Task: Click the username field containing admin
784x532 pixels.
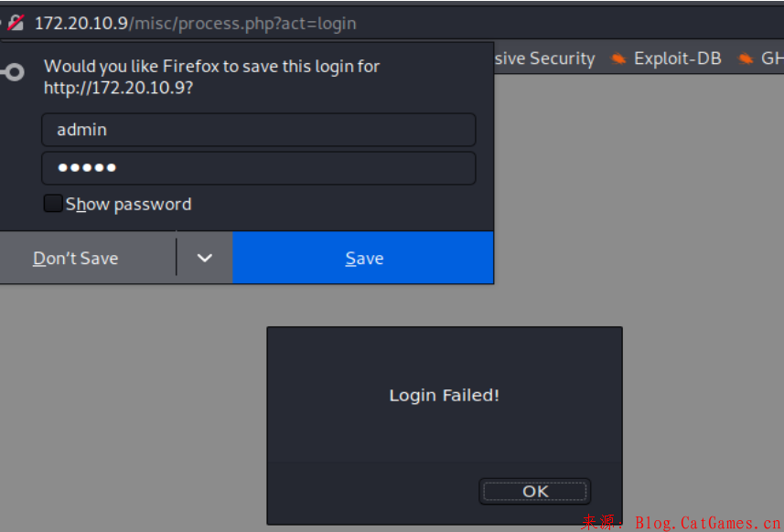Action: (x=258, y=130)
